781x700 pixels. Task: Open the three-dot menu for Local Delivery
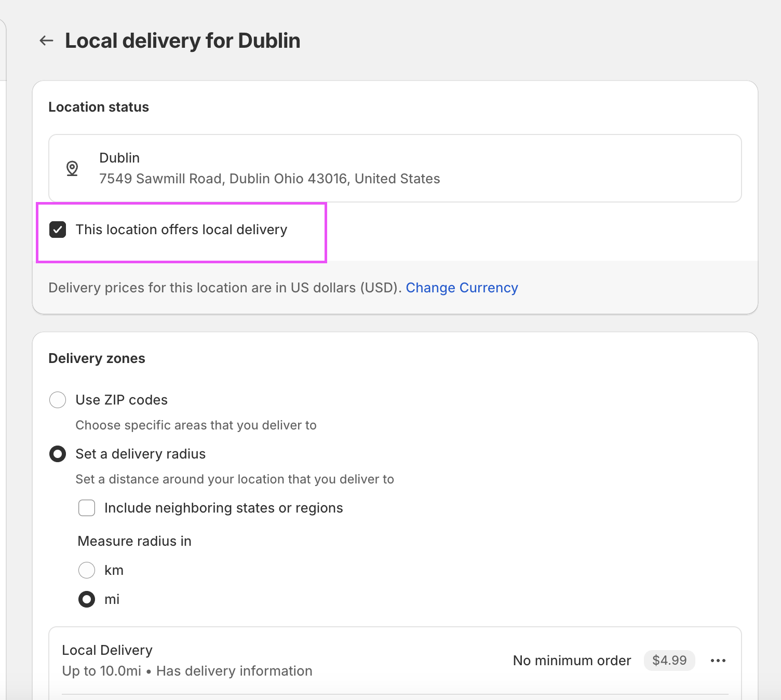pyautogui.click(x=718, y=661)
